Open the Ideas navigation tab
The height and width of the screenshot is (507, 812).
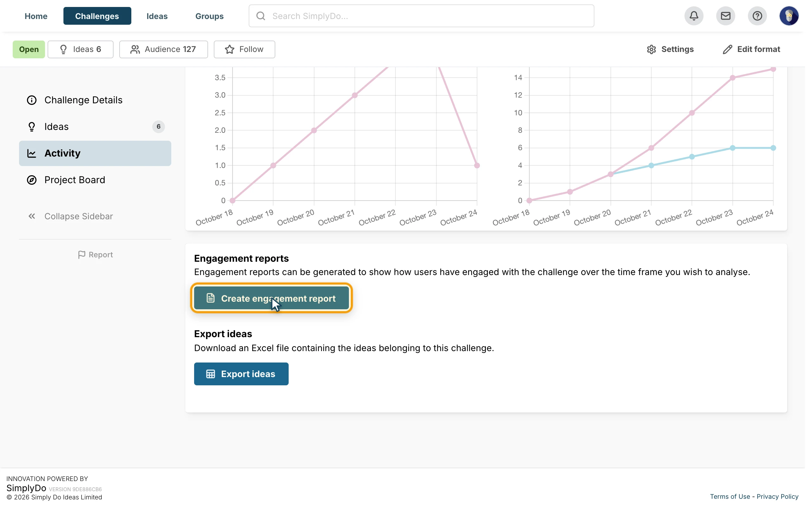157,16
